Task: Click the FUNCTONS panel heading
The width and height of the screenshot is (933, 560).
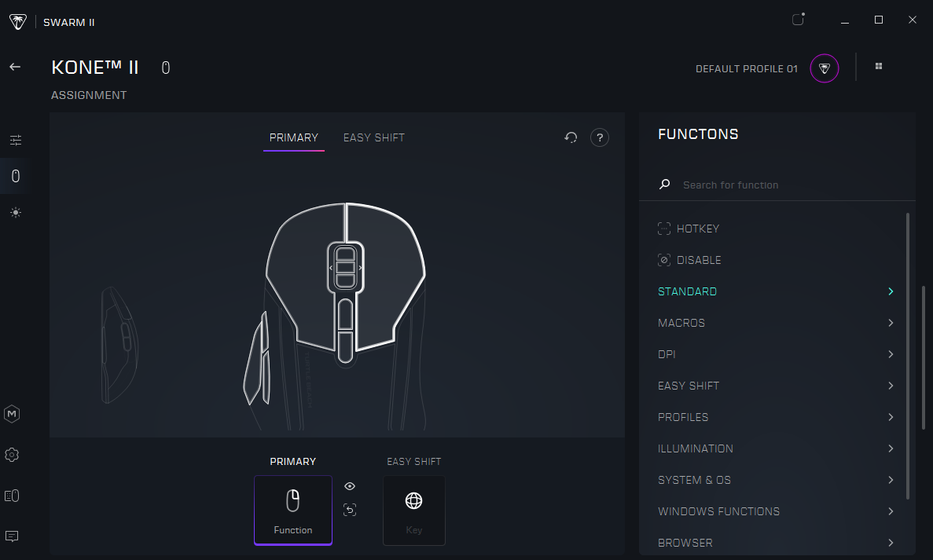Action: click(x=698, y=134)
